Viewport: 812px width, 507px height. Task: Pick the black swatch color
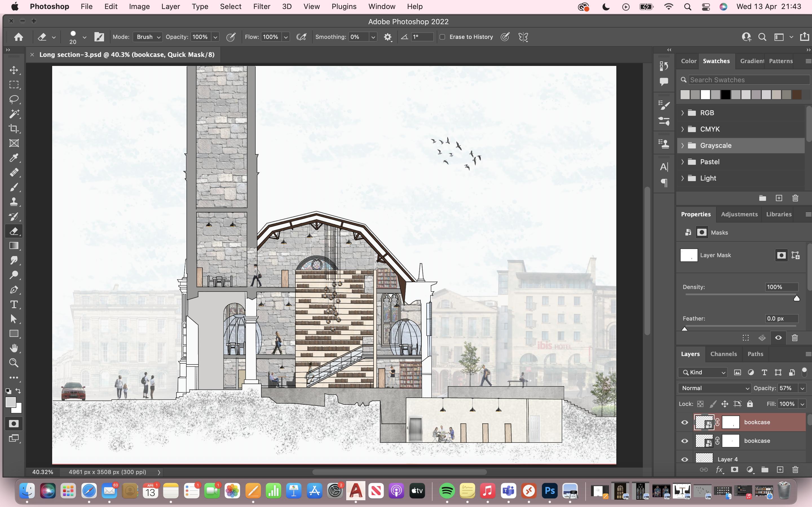tap(725, 95)
